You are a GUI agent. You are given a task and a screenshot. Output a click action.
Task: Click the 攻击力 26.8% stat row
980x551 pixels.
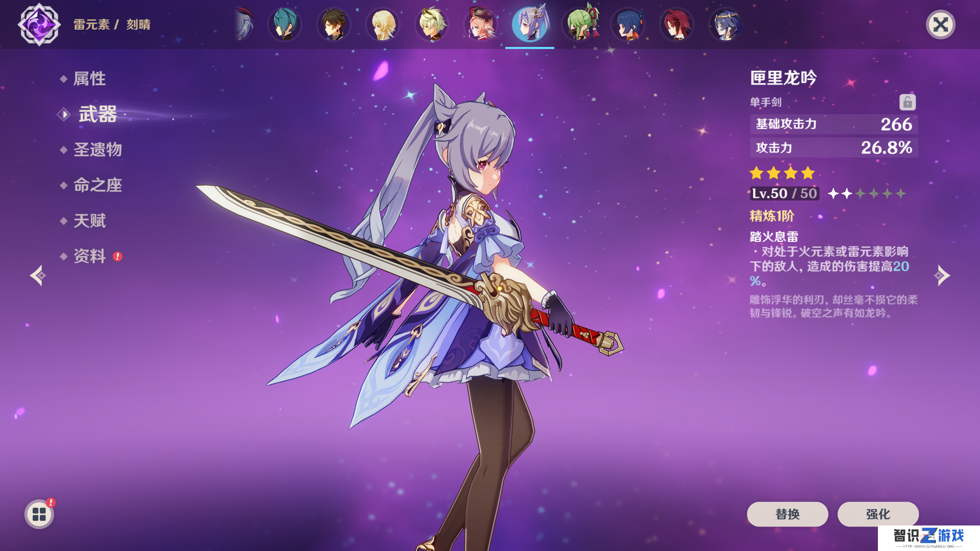click(834, 148)
